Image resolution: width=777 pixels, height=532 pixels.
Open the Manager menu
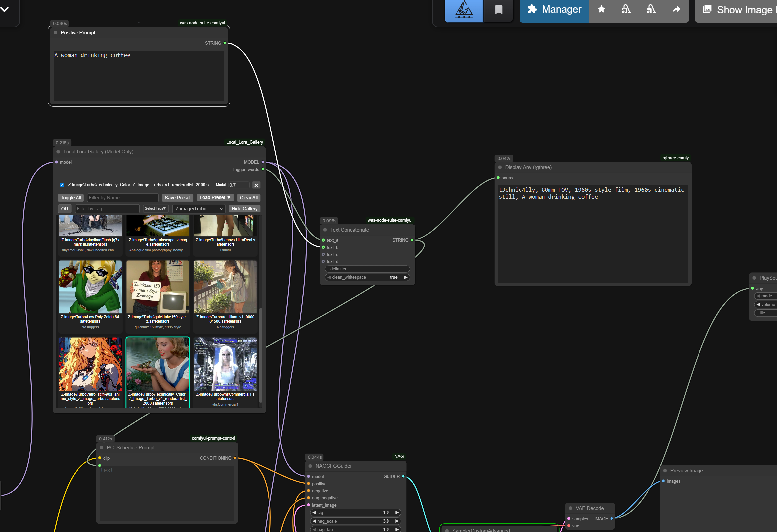click(554, 10)
